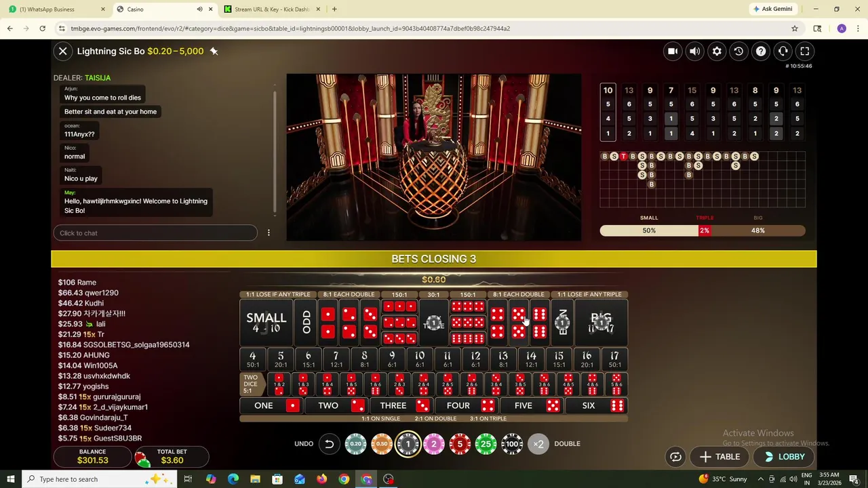This screenshot has width=868, height=488.
Task: Bet on two-dice combination 2 & 5
Action: (448, 384)
